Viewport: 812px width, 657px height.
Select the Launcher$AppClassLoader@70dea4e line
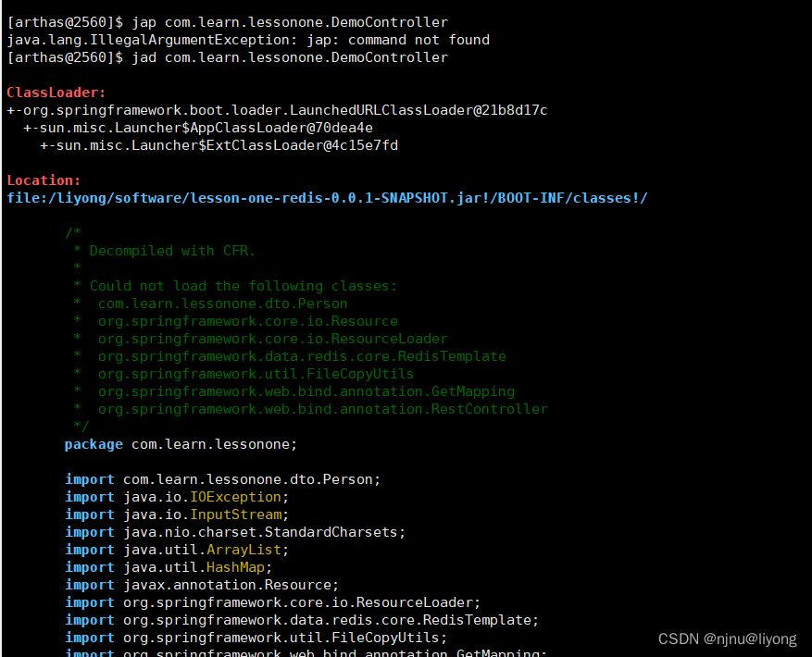pos(198,128)
